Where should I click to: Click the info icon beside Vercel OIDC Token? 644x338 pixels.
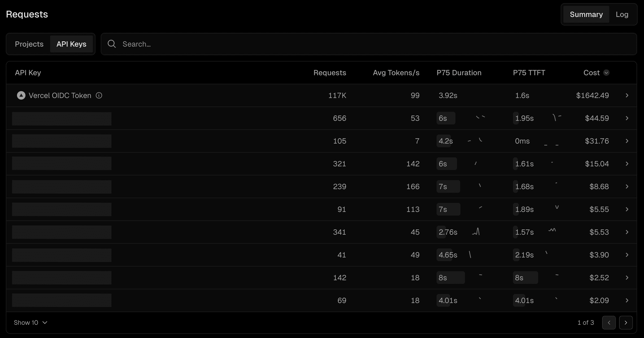99,95
